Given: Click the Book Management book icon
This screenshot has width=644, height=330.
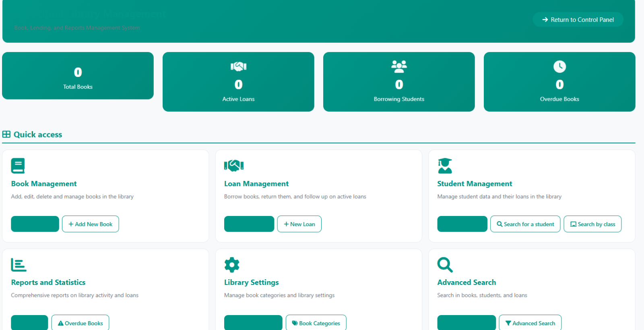Looking at the screenshot, I should click(18, 166).
